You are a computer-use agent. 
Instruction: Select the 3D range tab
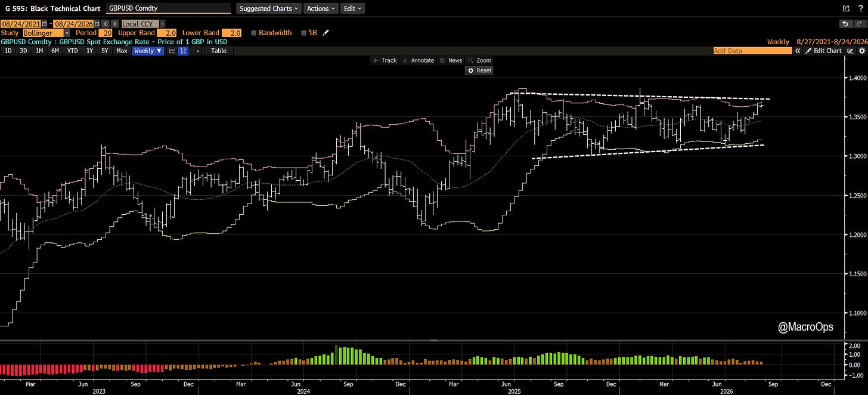coord(23,51)
